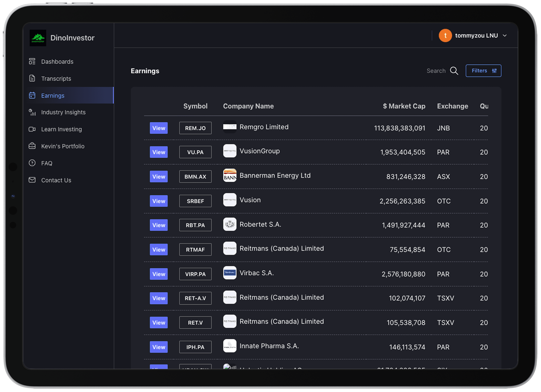541x392 pixels.
Task: Open the Filters button
Action: [x=484, y=71]
